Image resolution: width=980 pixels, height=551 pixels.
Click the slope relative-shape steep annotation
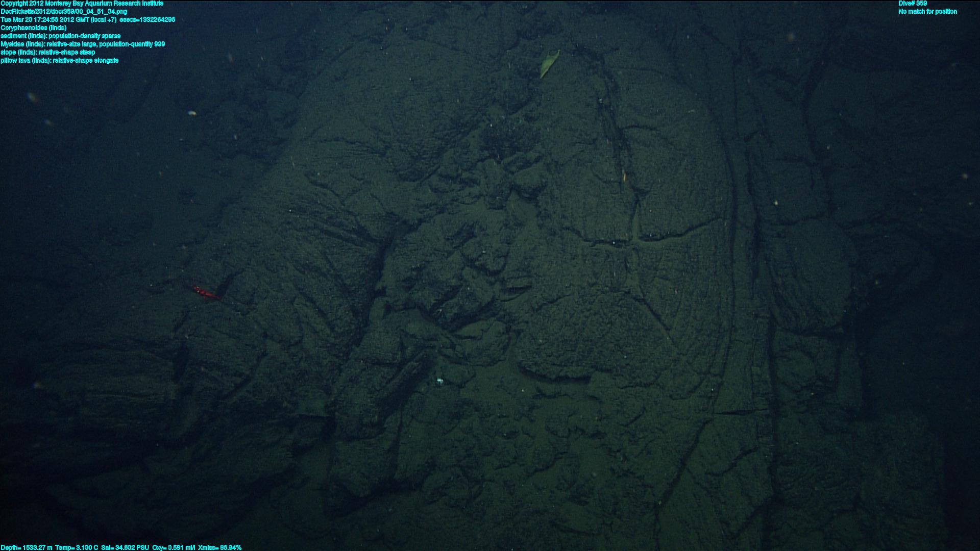pyautogui.click(x=47, y=53)
